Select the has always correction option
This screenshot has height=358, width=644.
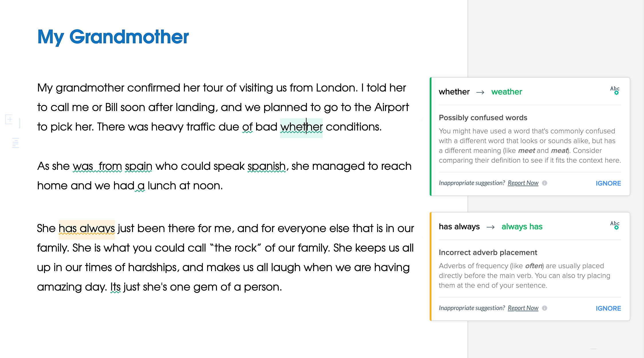pyautogui.click(x=522, y=226)
